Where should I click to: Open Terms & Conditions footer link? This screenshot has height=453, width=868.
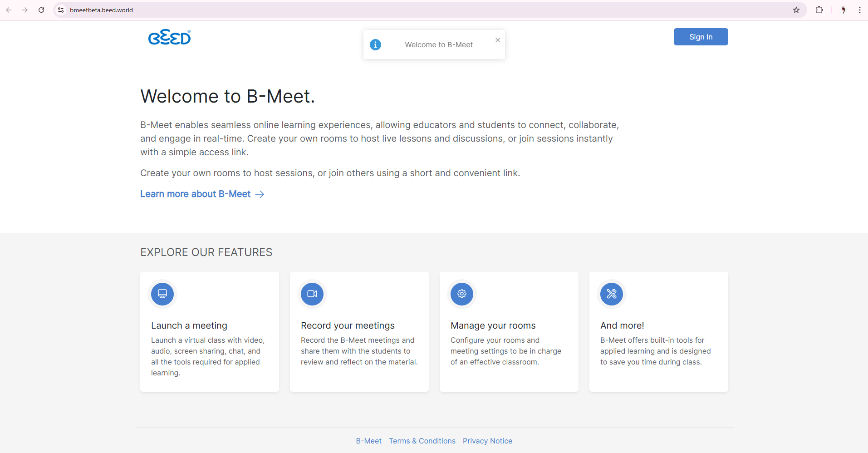(x=422, y=441)
